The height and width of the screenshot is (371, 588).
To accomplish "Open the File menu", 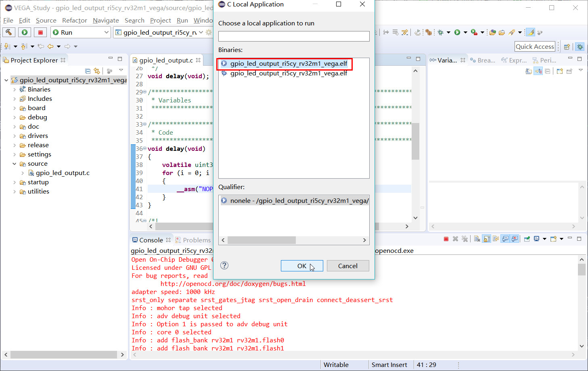I will 8,20.
